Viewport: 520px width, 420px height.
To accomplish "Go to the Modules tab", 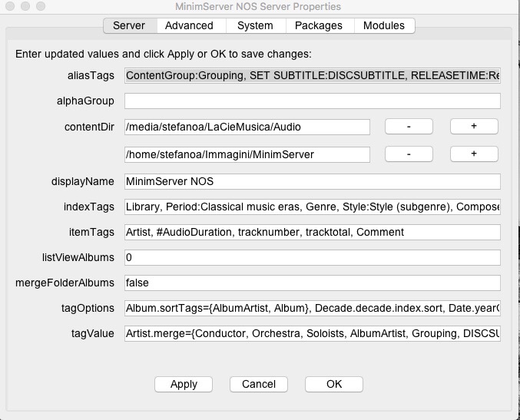I will coord(384,25).
